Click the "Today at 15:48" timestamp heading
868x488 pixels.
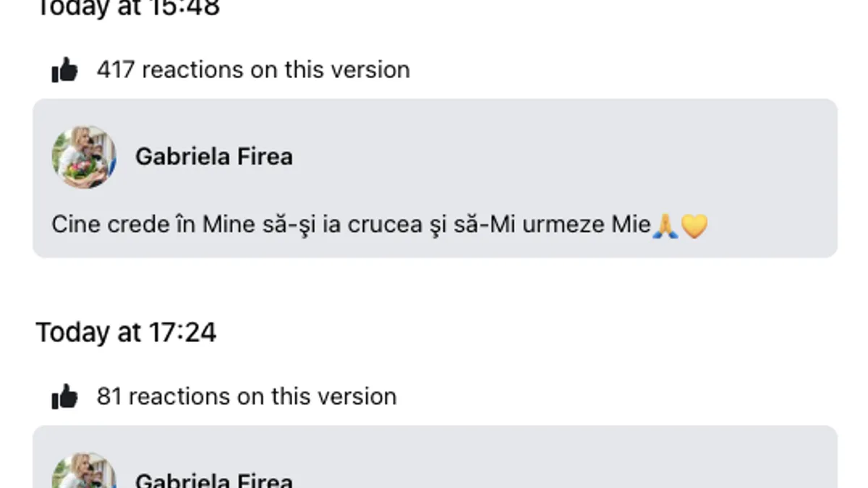click(x=127, y=8)
